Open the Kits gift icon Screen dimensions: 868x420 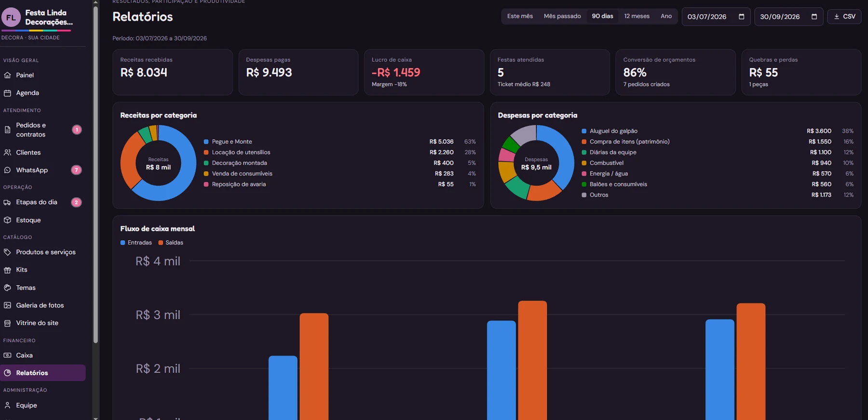(x=7, y=270)
